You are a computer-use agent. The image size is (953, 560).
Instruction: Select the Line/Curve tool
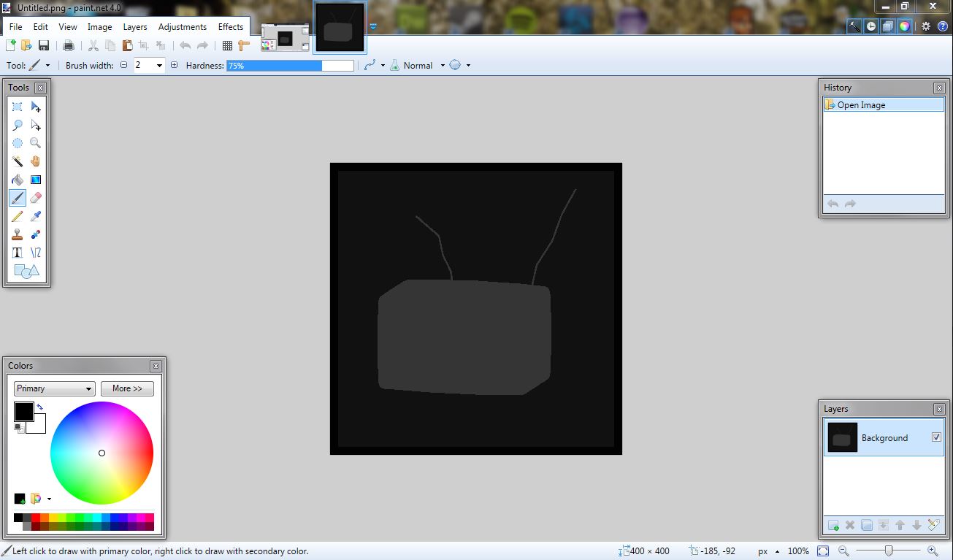[36, 253]
